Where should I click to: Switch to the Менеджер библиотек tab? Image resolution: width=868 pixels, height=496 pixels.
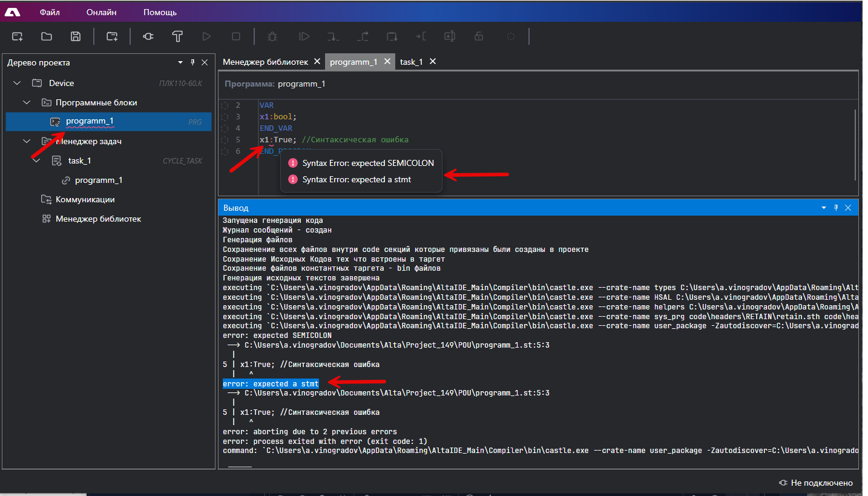point(265,62)
